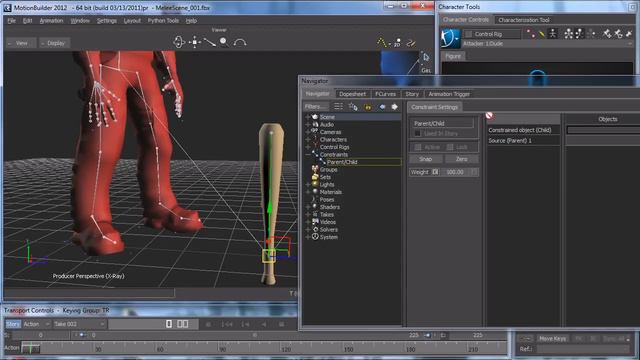
Task: Click the green playhead on Action timeline
Action: [30, 348]
